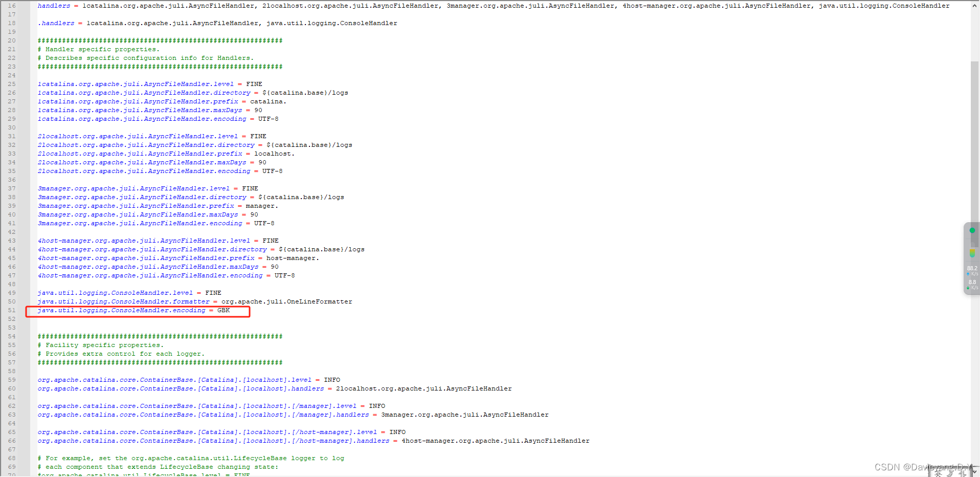Click the '# Provides extra control for each logger.' comment
Viewport: 980px width, 477px height.
(x=121, y=354)
